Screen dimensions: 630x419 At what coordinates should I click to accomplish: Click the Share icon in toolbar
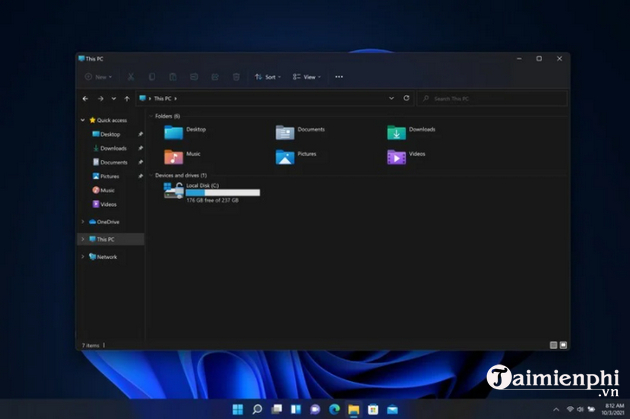tap(215, 77)
